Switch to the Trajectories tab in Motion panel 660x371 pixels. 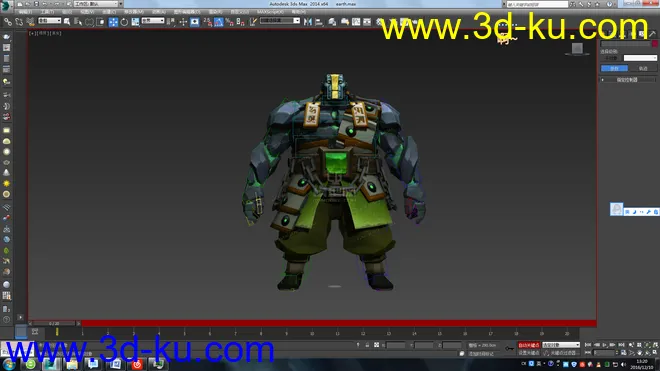click(x=643, y=68)
